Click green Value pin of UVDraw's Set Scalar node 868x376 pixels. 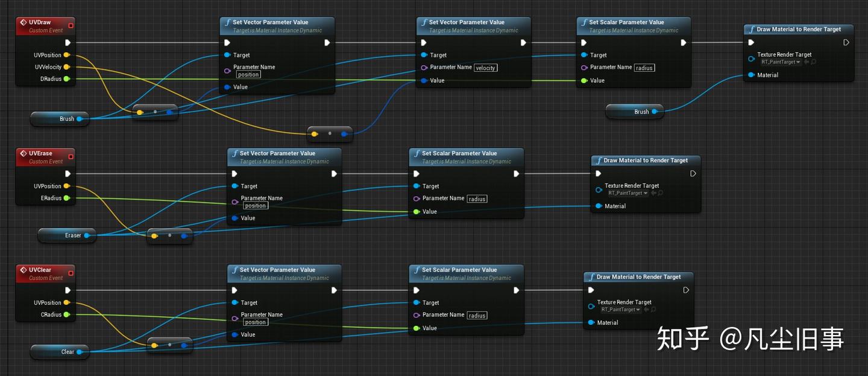(x=584, y=80)
